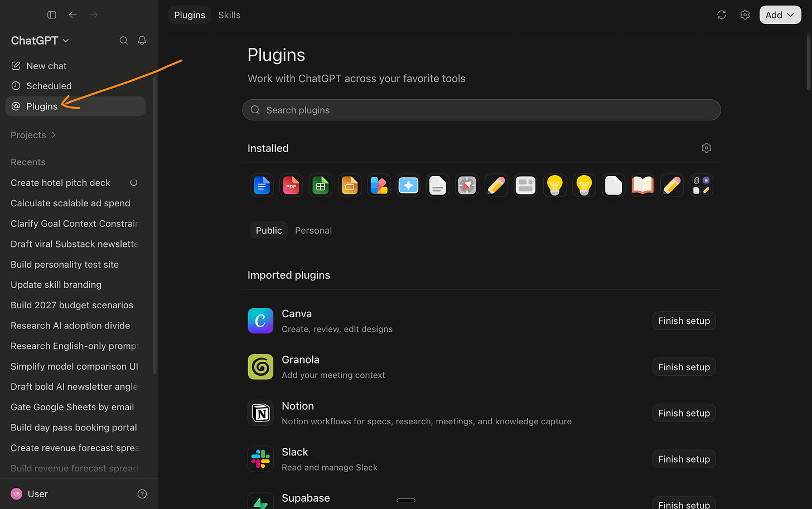Open the compass plugin icon
This screenshot has width=812, height=509.
pos(467,185)
